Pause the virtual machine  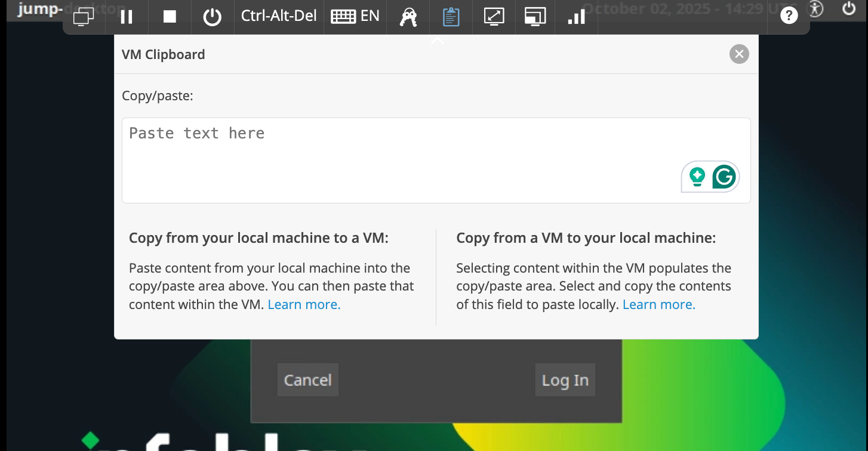(127, 17)
